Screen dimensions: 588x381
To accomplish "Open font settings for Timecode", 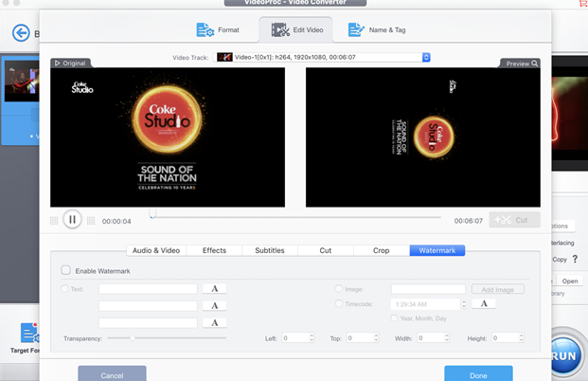I will tap(483, 303).
